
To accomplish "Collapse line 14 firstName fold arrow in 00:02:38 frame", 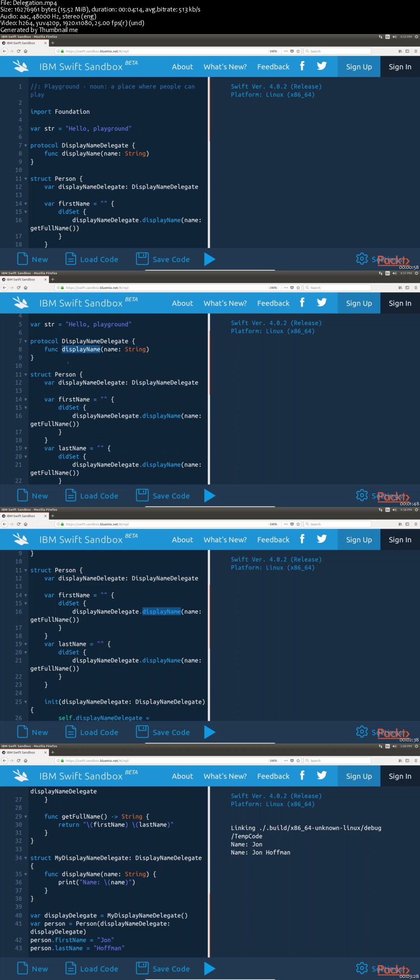I will 26,595.
